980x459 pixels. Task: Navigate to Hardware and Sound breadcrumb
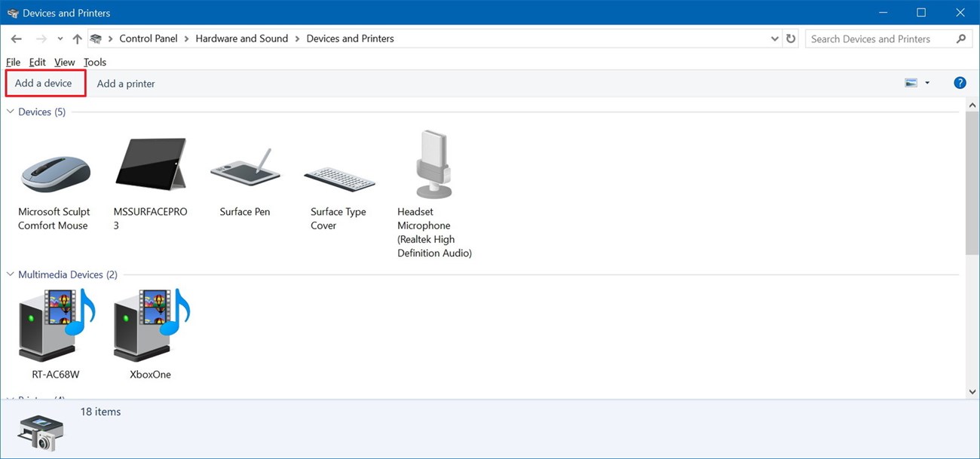[x=241, y=38]
